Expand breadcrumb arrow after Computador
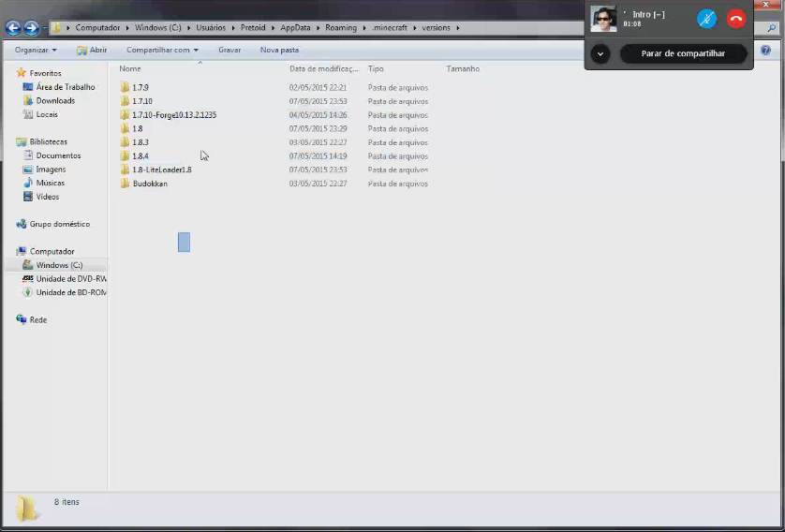Screen dimensions: 785x532 (x=127, y=28)
